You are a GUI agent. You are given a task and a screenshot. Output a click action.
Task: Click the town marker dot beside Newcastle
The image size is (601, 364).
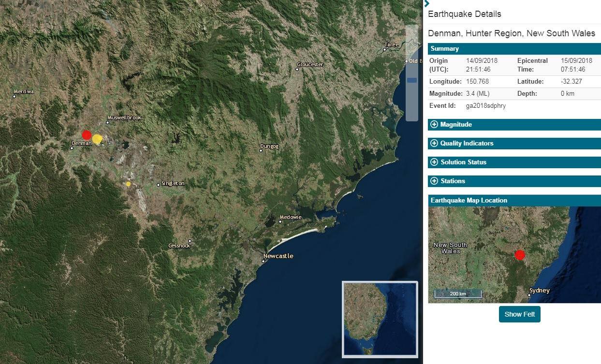point(263,261)
